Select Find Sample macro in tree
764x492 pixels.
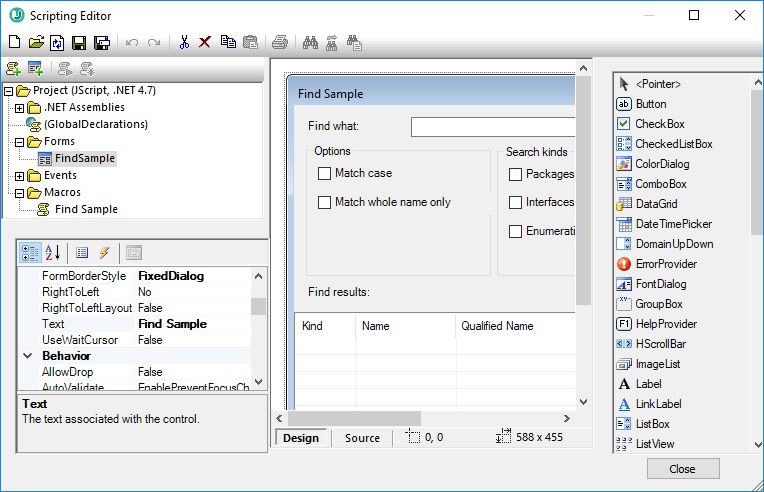coord(86,209)
